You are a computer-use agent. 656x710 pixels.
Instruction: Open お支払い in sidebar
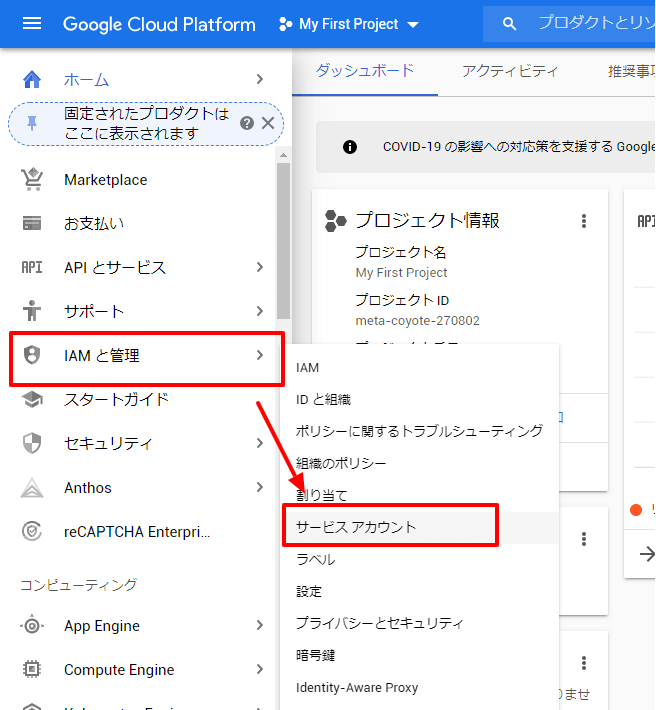(x=94, y=223)
